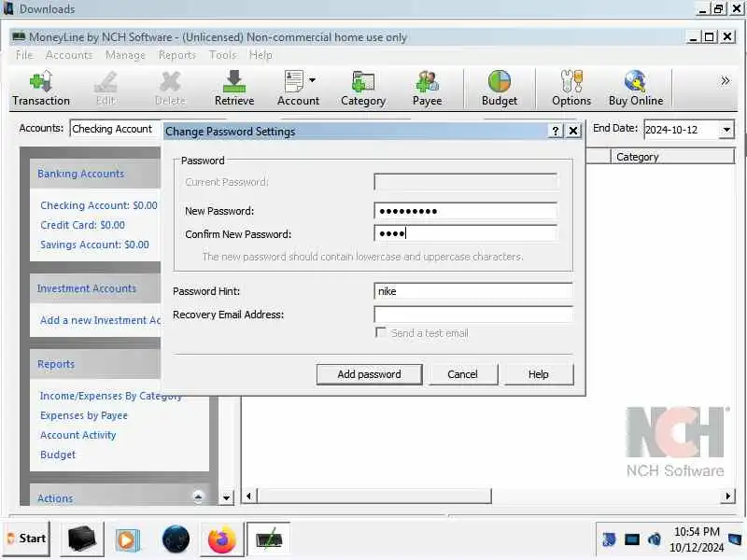Click the Confirm New Password field
The image size is (747, 560).
coord(465,233)
